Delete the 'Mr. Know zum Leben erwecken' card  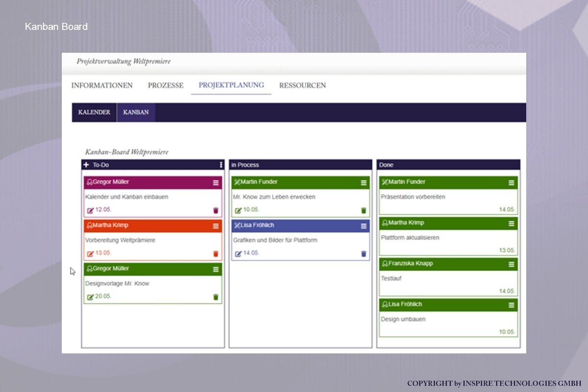coord(364,210)
